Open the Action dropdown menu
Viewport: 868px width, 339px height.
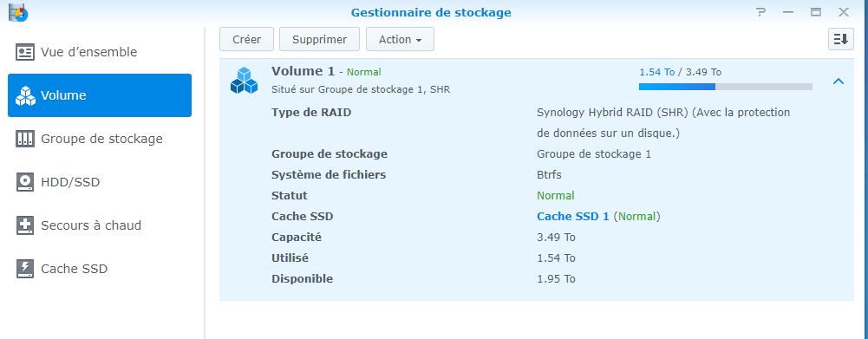coord(400,39)
